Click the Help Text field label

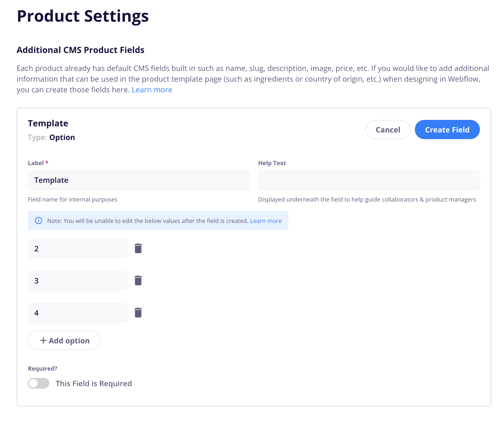coord(272,163)
